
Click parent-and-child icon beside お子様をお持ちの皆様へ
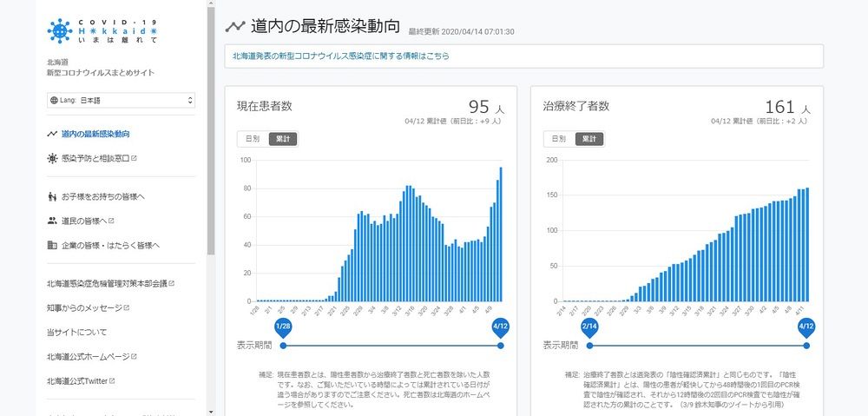click(x=52, y=196)
